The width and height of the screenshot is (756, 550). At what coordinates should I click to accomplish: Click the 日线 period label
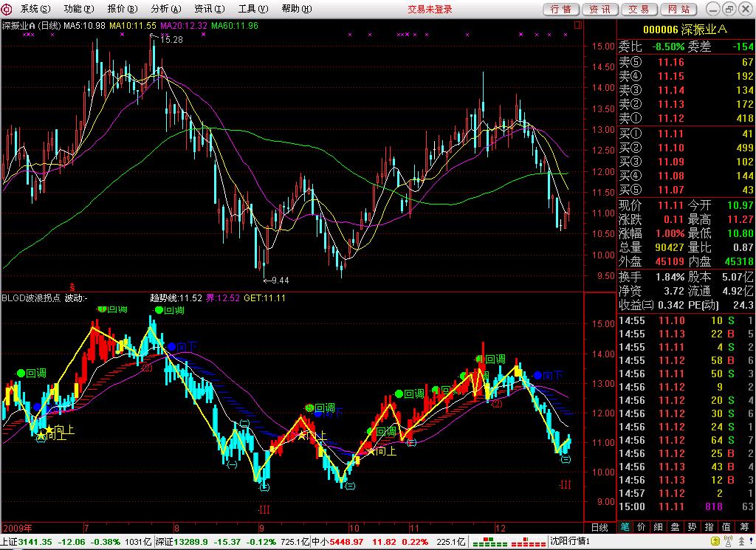coord(599,528)
